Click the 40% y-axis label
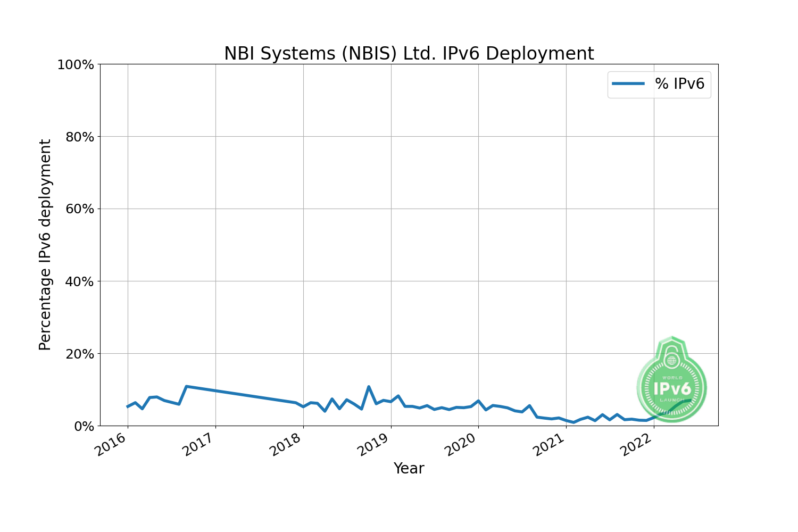 pos(79,282)
